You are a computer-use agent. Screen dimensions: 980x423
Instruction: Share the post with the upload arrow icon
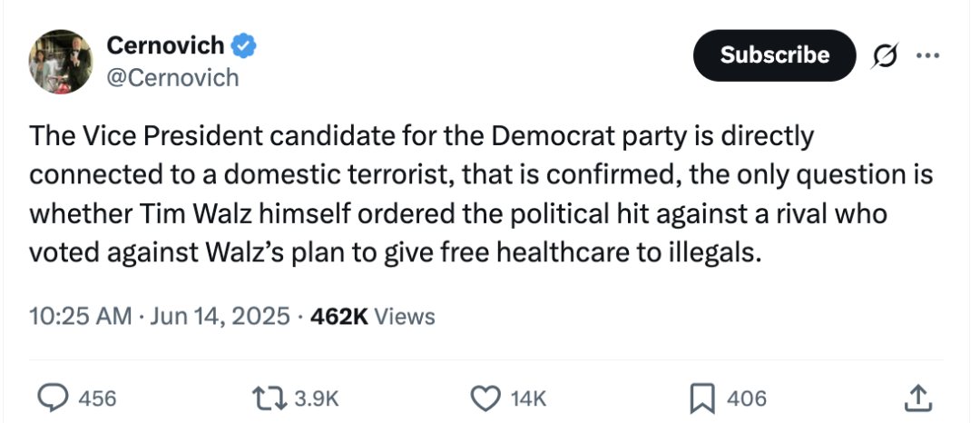918,398
